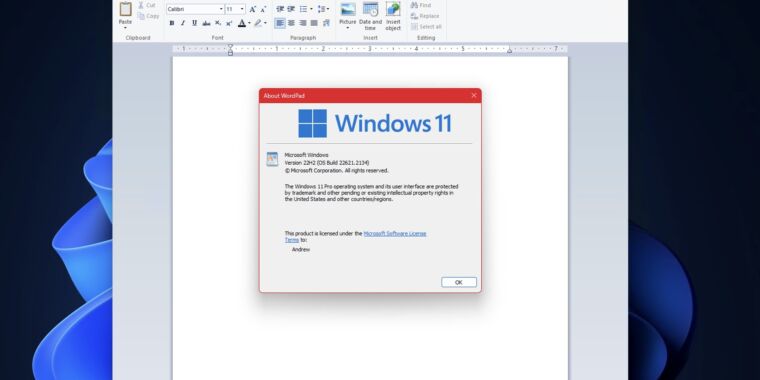The width and height of the screenshot is (760, 380).
Task: Select Align text left
Action: 280,23
